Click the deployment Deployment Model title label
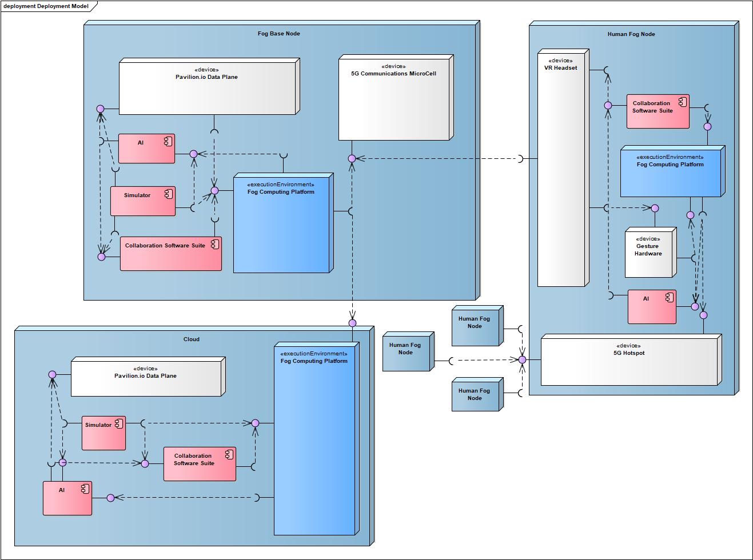Image resolution: width=753 pixels, height=560 pixels. pyautogui.click(x=46, y=6)
